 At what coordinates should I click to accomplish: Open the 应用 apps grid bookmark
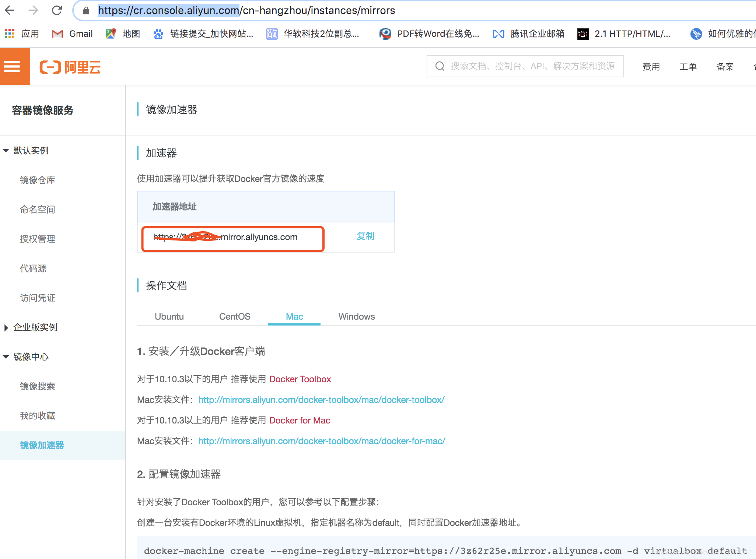point(22,34)
